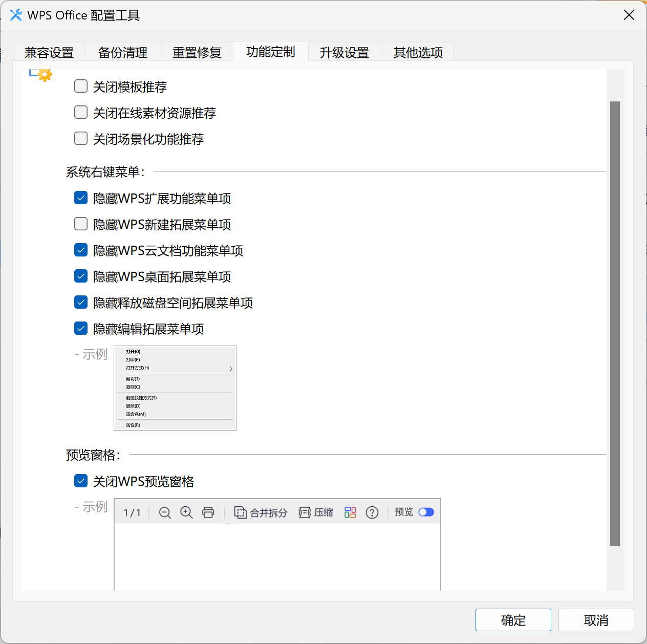Check 隐藏WPS新建拓展菜单项 option

tap(81, 224)
